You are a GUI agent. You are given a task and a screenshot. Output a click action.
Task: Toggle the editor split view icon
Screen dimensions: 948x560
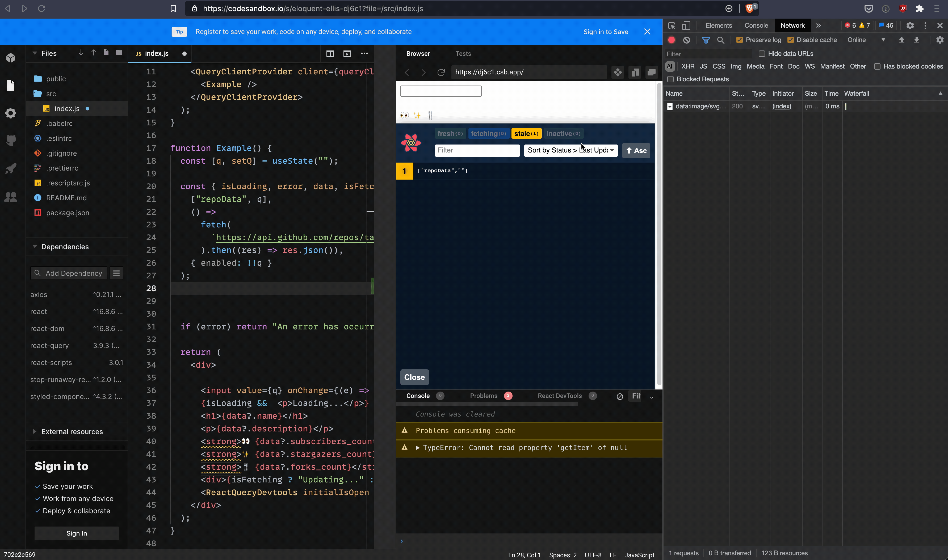(x=330, y=54)
